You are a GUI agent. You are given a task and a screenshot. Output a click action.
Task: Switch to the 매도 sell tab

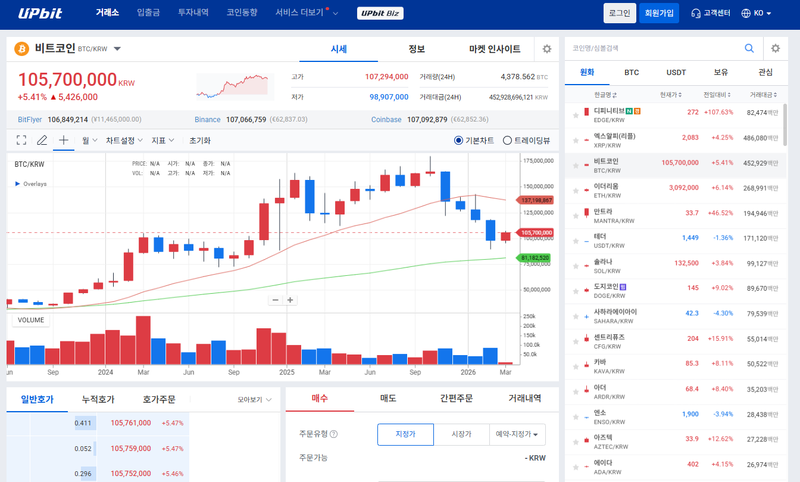click(388, 398)
